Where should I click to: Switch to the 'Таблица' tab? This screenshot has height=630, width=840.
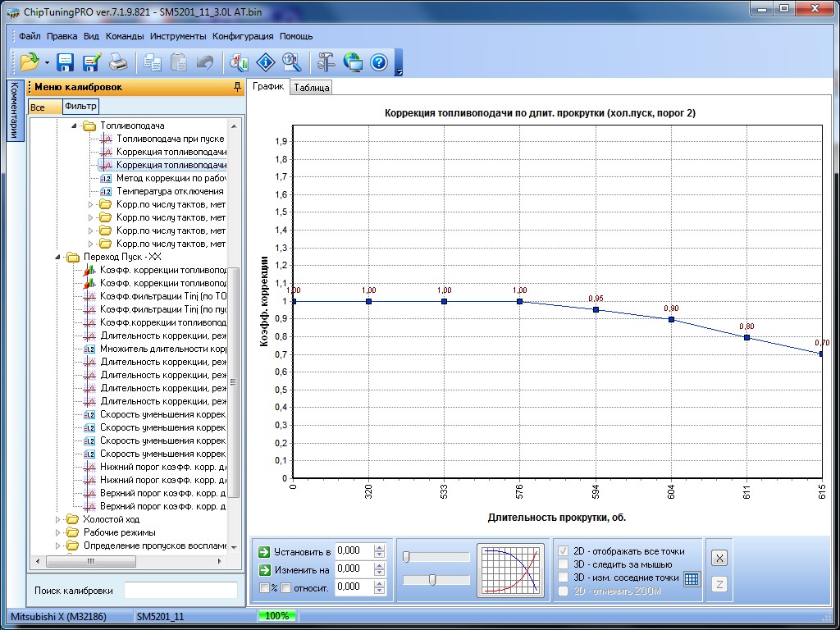point(311,88)
